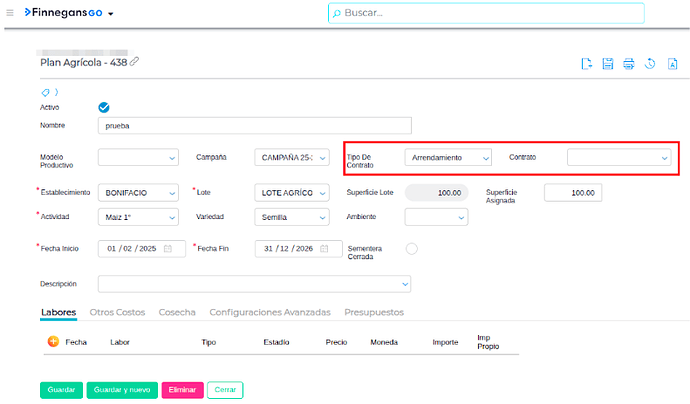The height and width of the screenshot is (404, 690).
Task: Toggle the Sementera Cerrada option
Action: tap(411, 249)
